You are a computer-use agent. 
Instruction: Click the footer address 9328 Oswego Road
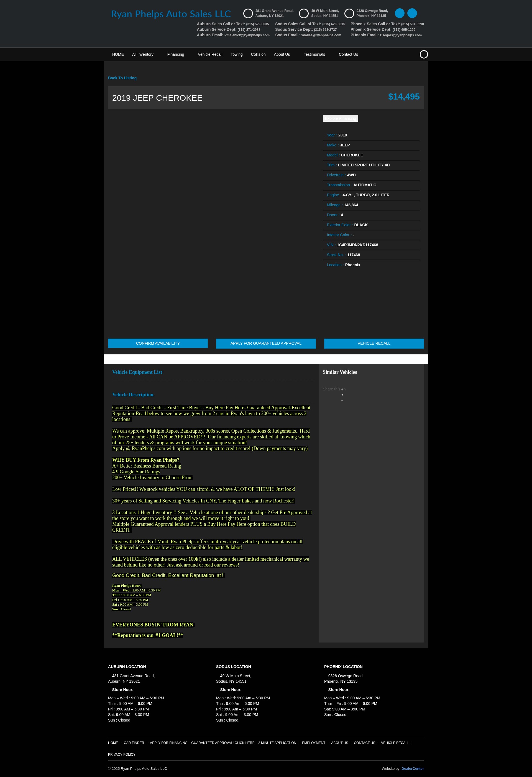(346, 676)
